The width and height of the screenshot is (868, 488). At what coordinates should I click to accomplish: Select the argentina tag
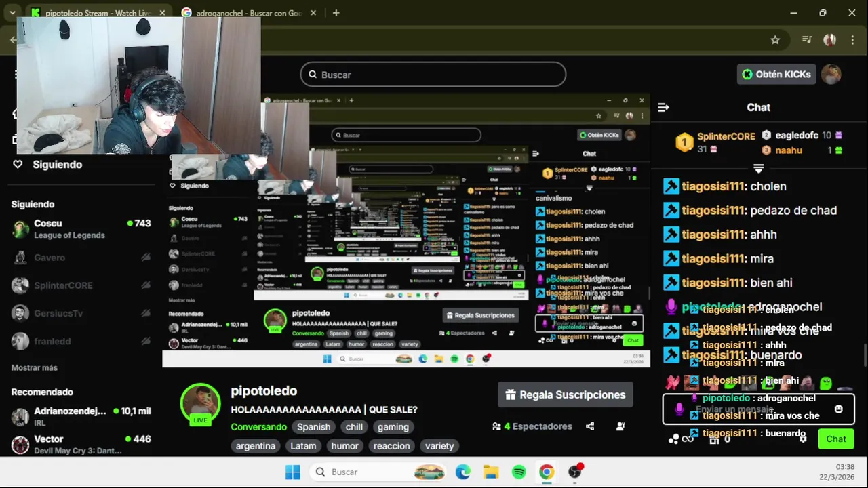256,446
